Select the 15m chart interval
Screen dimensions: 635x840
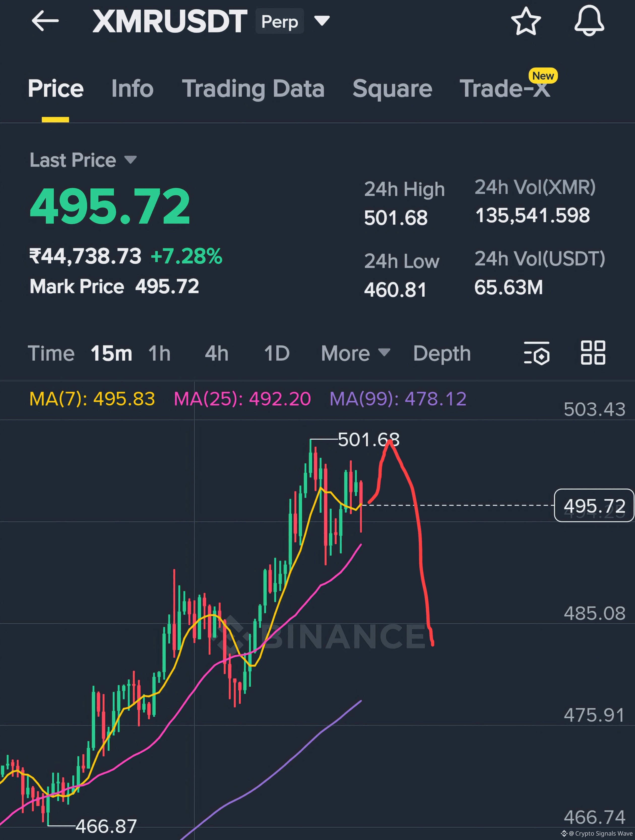click(111, 354)
